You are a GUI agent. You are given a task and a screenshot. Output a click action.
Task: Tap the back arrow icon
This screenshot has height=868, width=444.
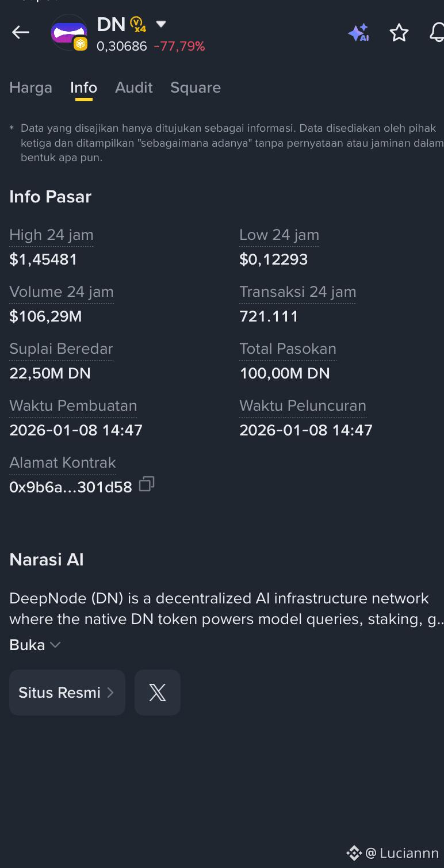pos(21,32)
